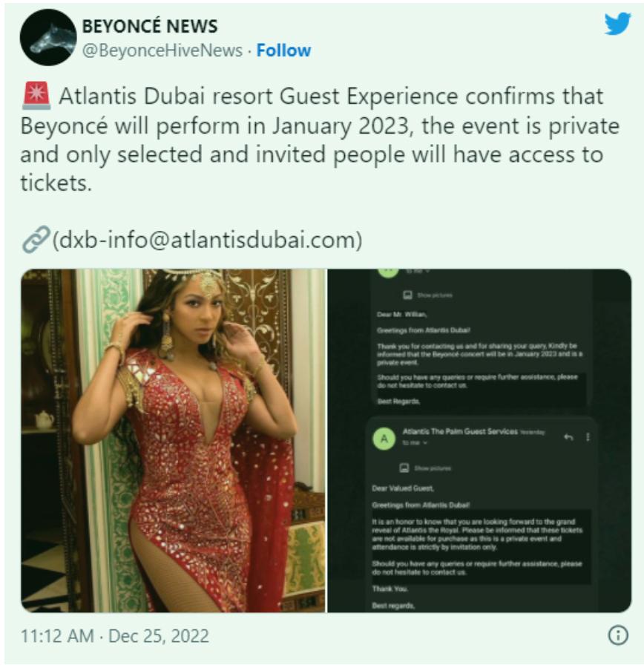Click the tweet info circle icon
The width and height of the screenshot is (644, 668).
coord(617,635)
